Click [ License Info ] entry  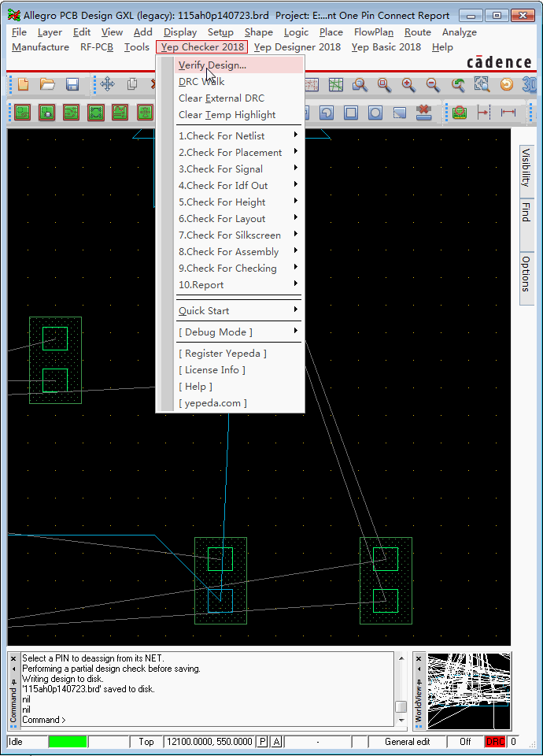238,370
